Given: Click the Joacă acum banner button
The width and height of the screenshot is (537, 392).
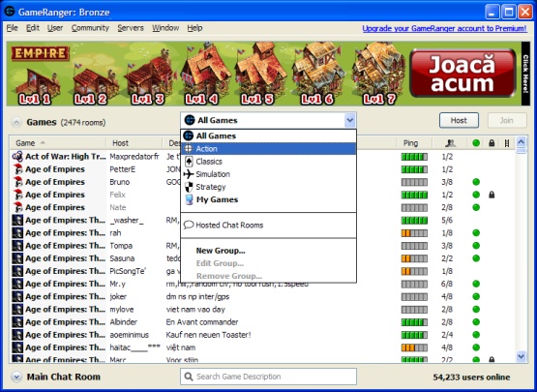Looking at the screenshot, I should (x=462, y=74).
